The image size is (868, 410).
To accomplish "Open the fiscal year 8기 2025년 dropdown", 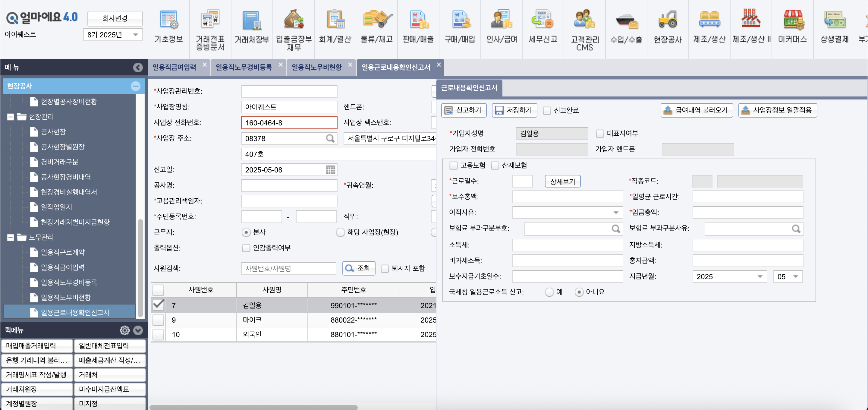I will pos(112,35).
